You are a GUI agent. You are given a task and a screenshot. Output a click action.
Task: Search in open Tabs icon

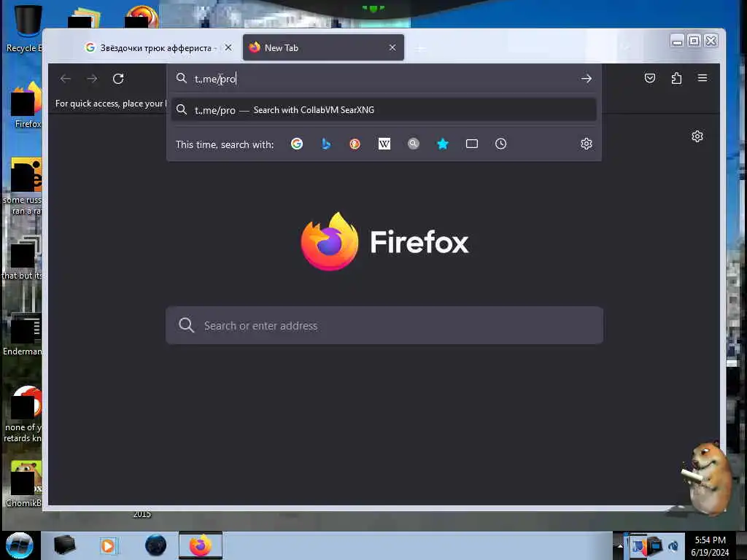[x=472, y=144]
